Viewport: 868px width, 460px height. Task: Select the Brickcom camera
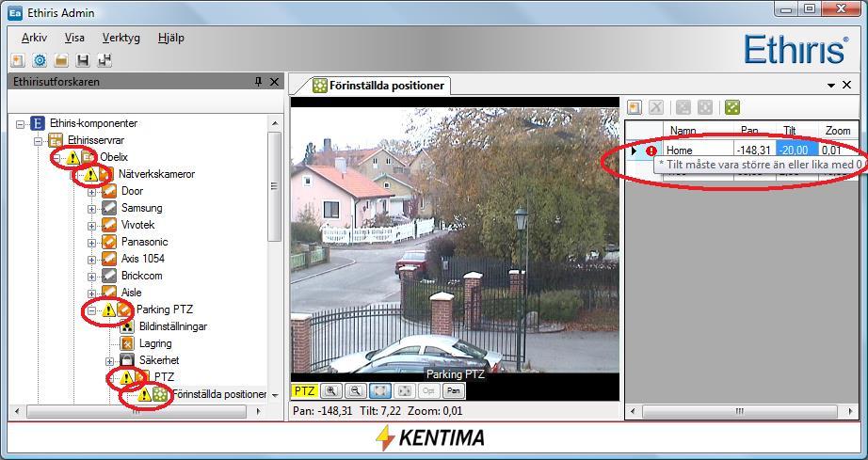pos(142,276)
